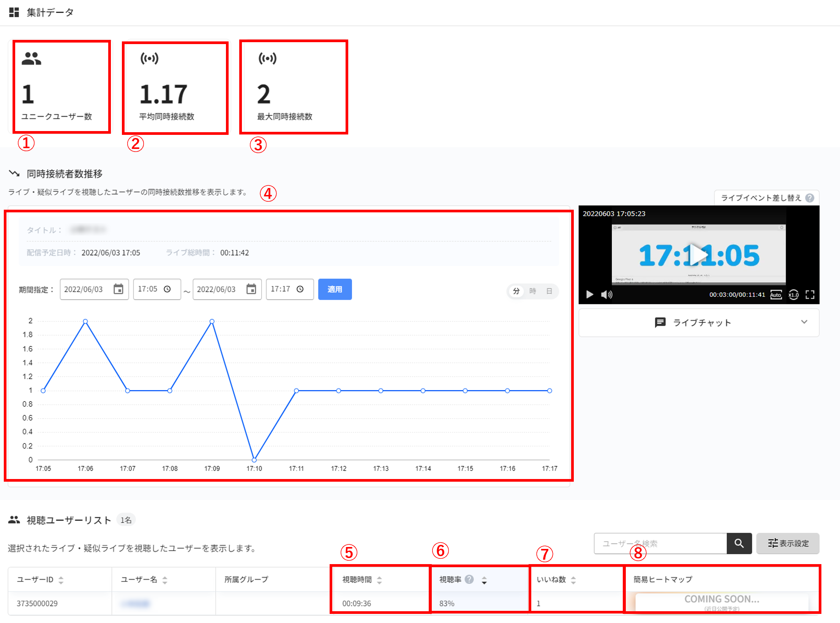The width and height of the screenshot is (840, 623).
Task: Click the help icon beside 視聴率
Action: coord(469,579)
